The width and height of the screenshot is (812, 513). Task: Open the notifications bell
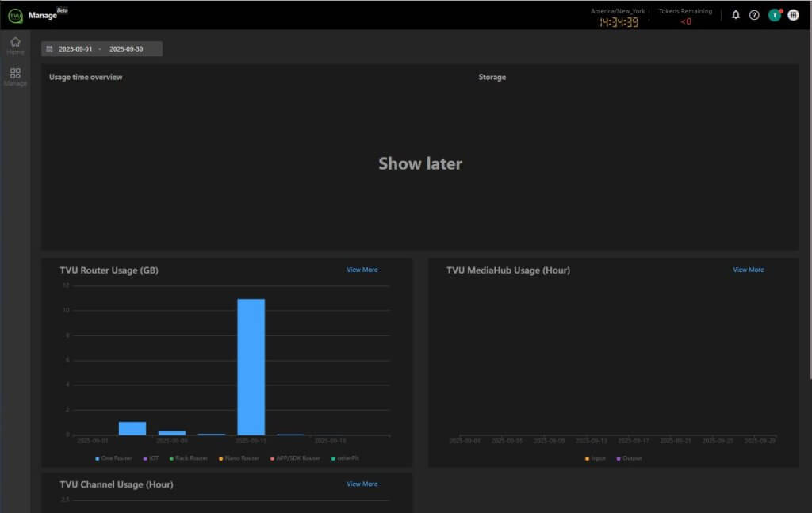[x=736, y=15]
